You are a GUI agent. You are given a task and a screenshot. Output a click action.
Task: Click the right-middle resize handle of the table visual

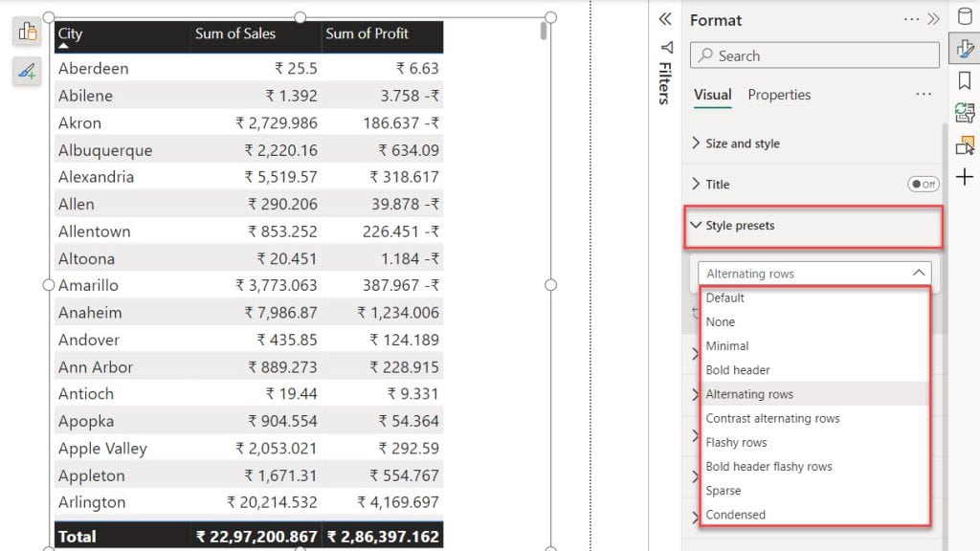coord(550,285)
